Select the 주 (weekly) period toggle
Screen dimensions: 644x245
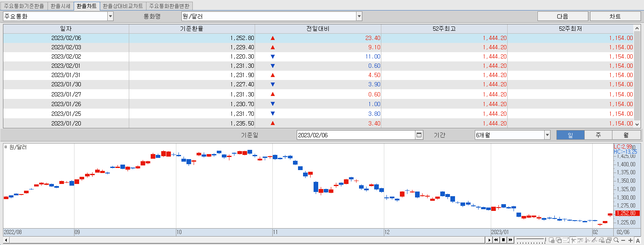tap(598, 135)
